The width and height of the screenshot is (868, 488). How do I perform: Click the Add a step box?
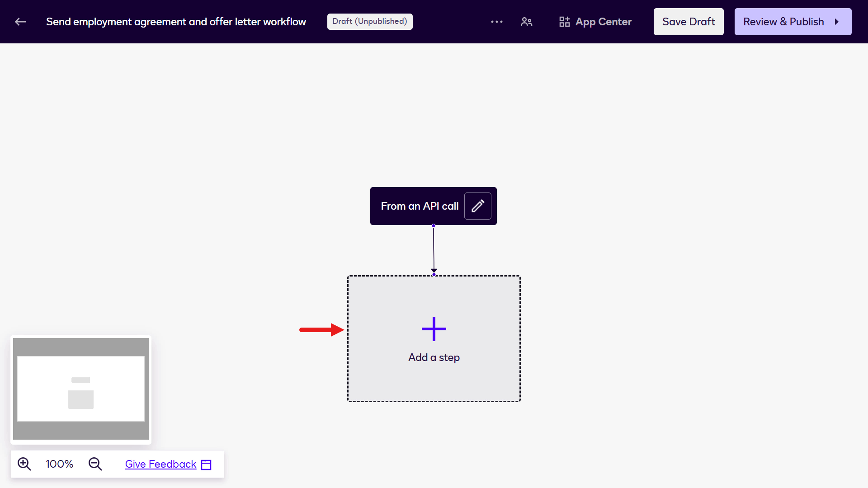(434, 338)
